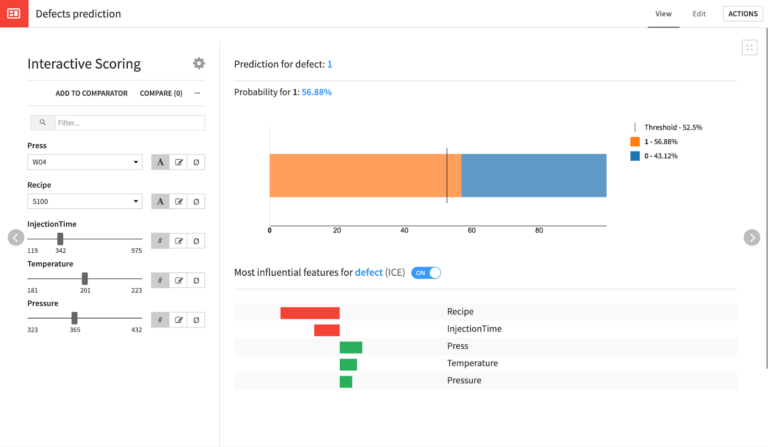Screen dimensions: 768x447
Task: Click the vertical page scrollbar
Action: coord(766,196)
